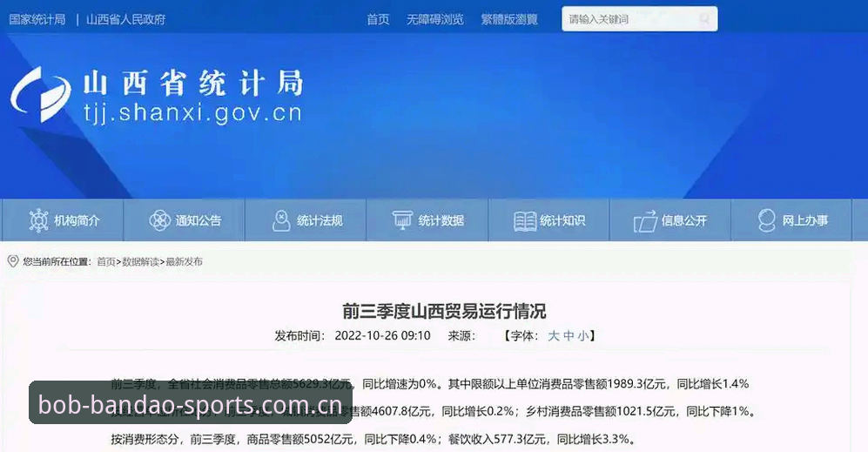The height and width of the screenshot is (452, 868).
Task: Click the publish time 2022-10-26 09:10
Action: 382,335
